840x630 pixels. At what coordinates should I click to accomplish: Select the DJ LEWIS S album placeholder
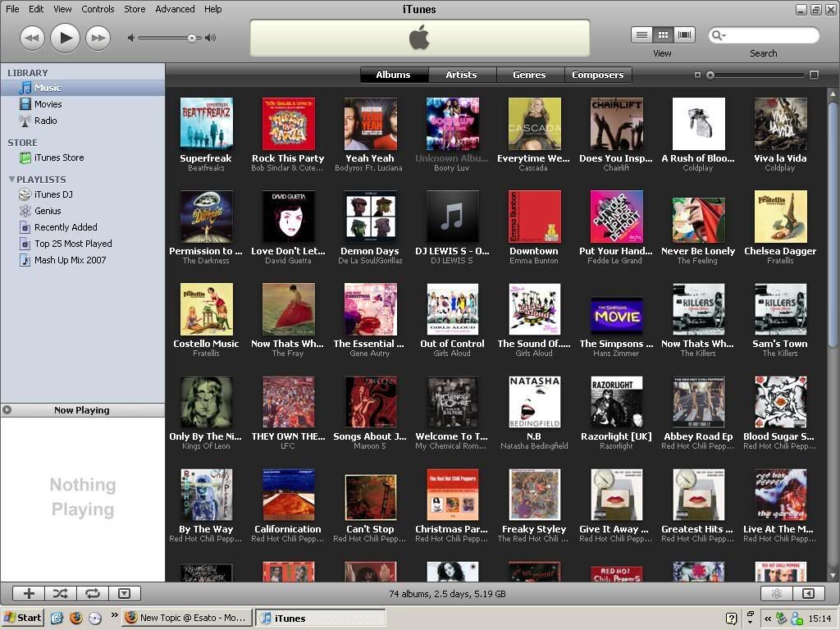452,217
